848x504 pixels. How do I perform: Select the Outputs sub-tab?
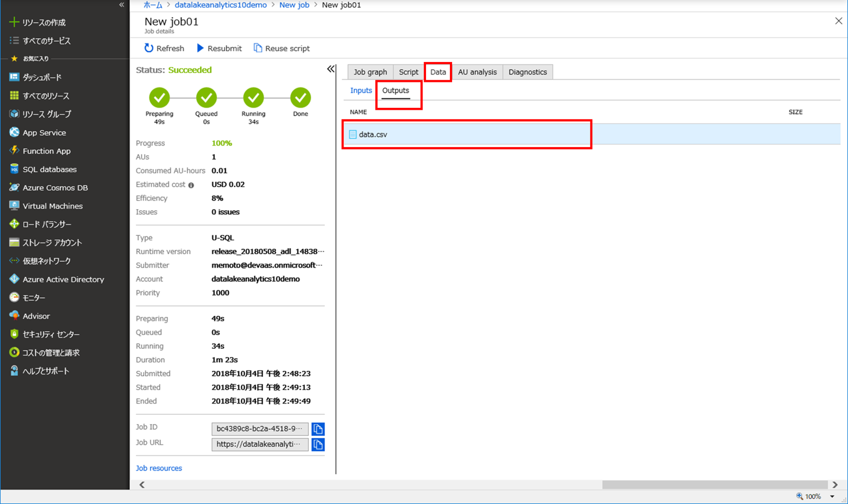tap(396, 90)
